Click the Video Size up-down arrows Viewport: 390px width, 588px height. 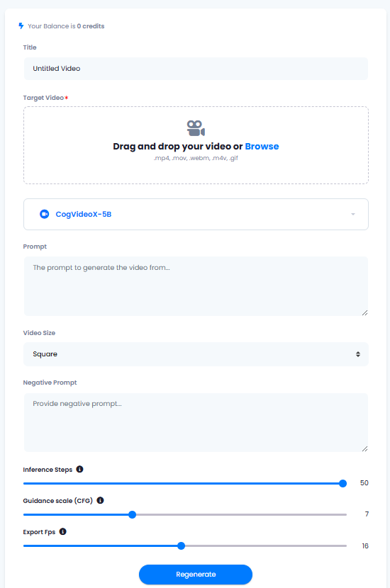coord(358,354)
